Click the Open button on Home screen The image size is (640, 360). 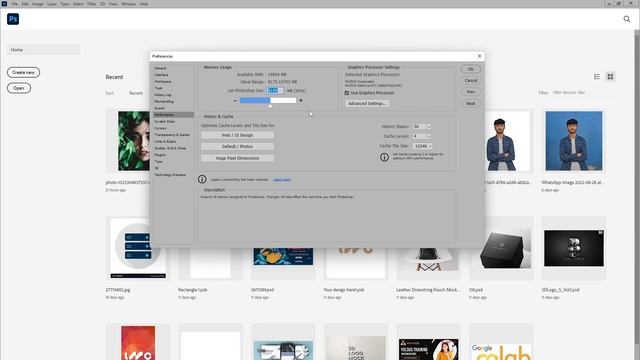pos(19,88)
